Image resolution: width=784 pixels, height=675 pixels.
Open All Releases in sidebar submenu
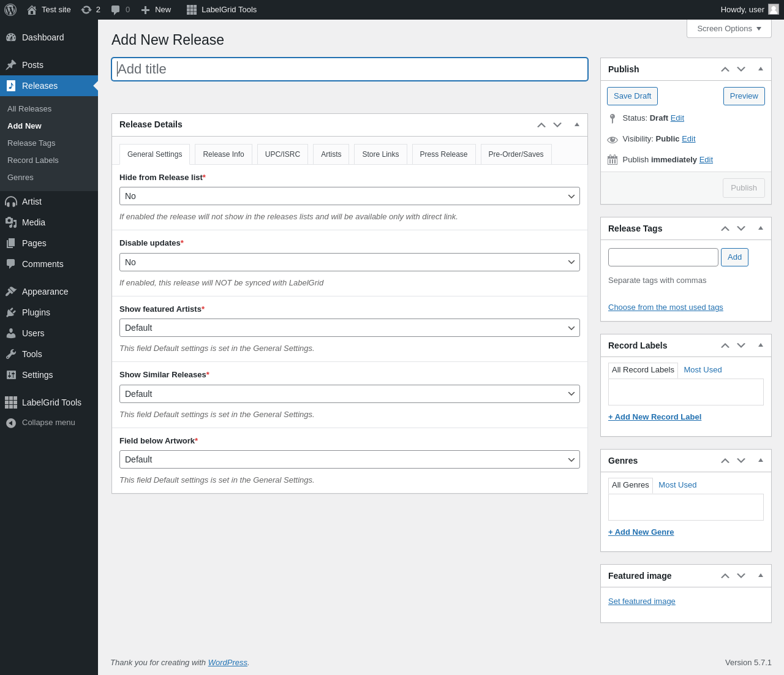point(29,109)
